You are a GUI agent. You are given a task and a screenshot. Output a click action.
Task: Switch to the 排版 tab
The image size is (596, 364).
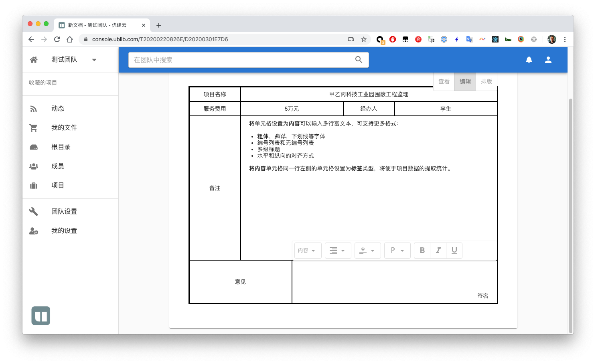click(486, 82)
